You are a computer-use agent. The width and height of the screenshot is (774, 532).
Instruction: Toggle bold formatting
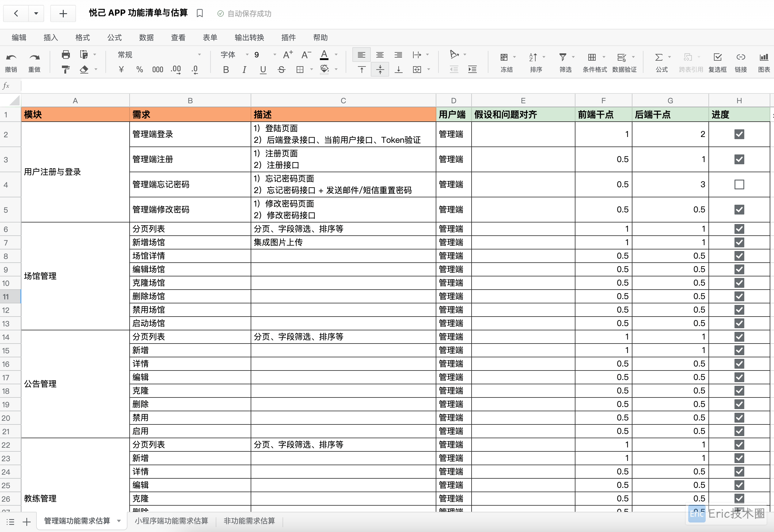point(226,69)
